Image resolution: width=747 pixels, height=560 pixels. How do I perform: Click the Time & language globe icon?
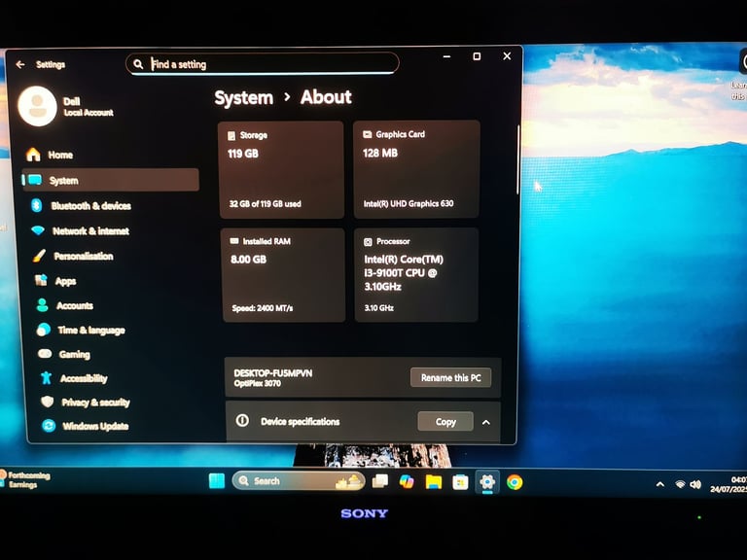coord(44,330)
